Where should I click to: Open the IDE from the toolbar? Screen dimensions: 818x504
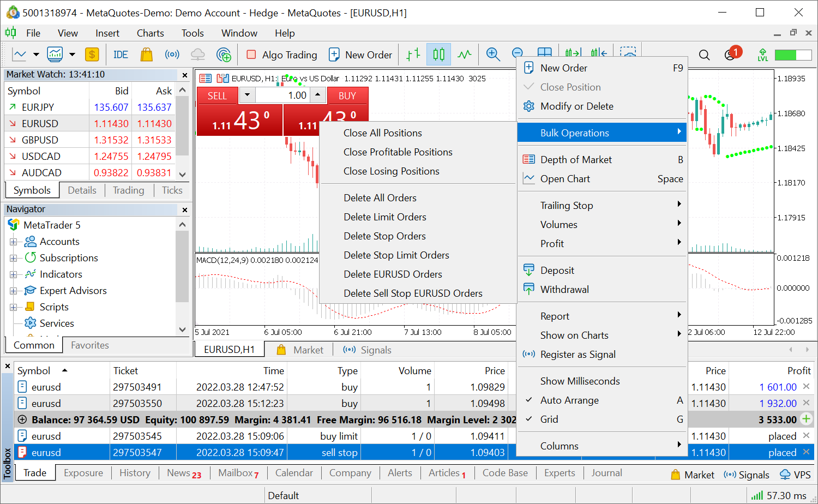(120, 54)
